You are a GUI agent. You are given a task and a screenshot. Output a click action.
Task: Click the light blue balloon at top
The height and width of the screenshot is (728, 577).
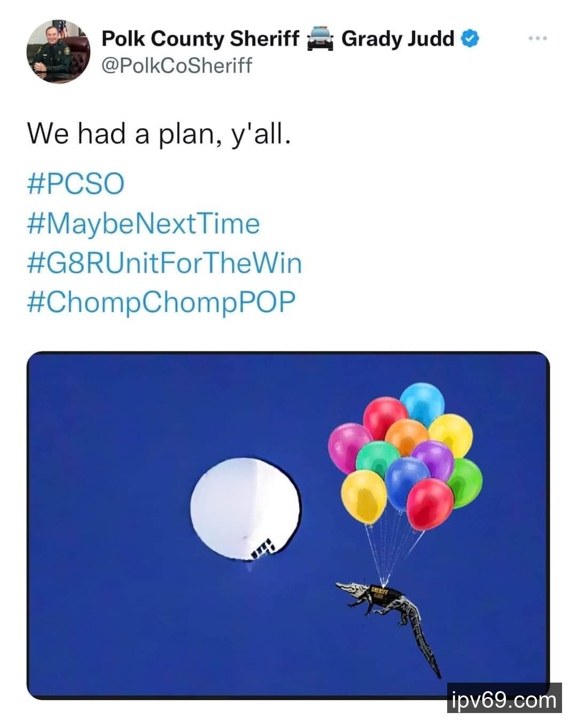click(422, 402)
